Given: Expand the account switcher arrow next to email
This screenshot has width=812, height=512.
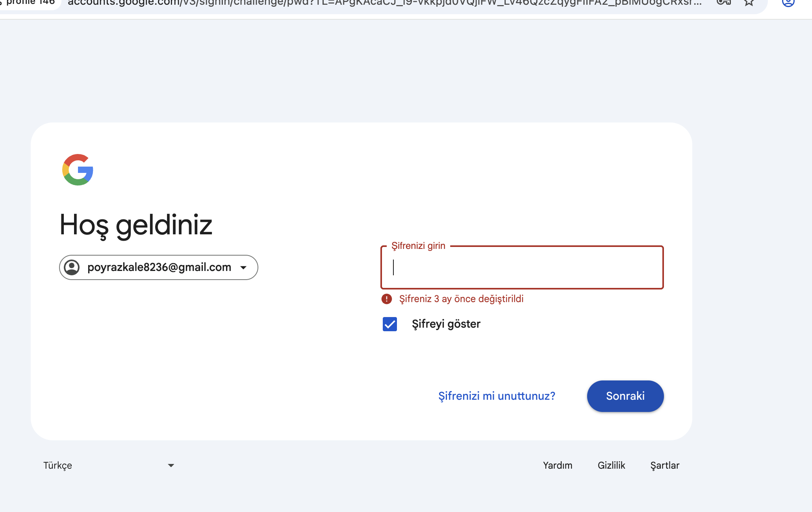Looking at the screenshot, I should (x=243, y=268).
